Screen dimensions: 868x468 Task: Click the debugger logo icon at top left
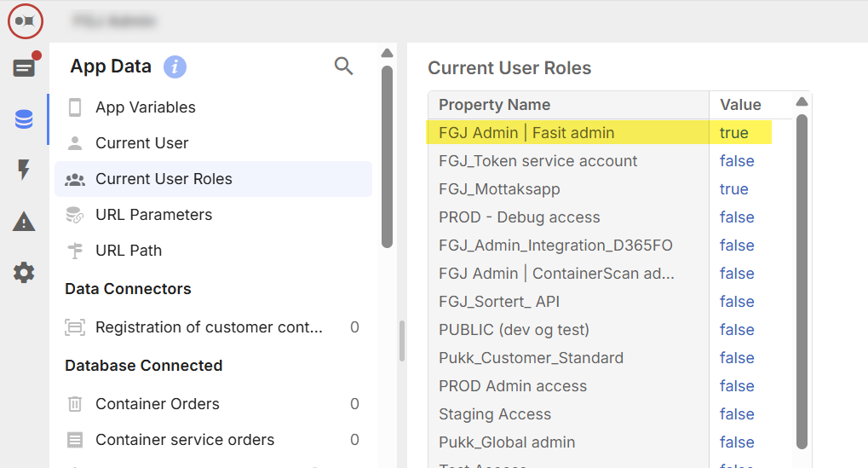click(25, 20)
